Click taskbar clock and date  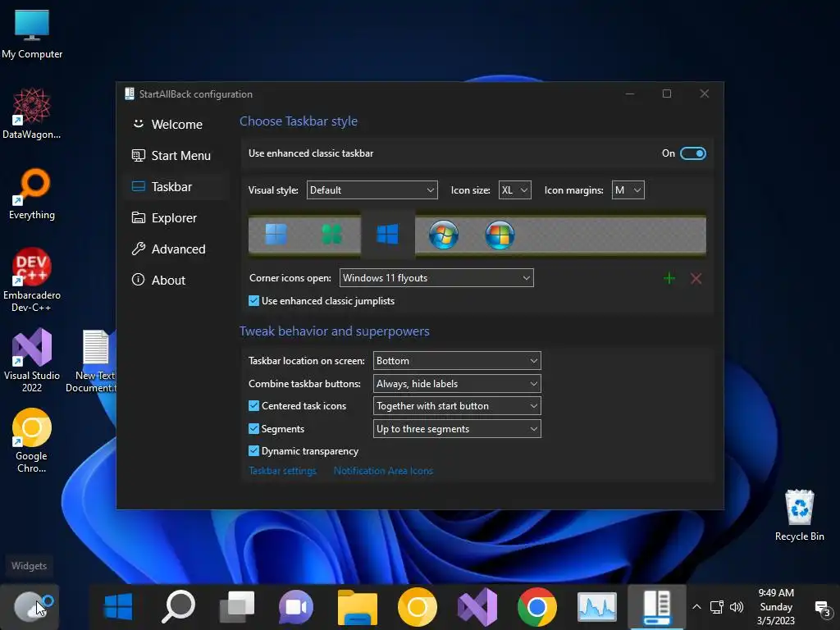click(776, 607)
